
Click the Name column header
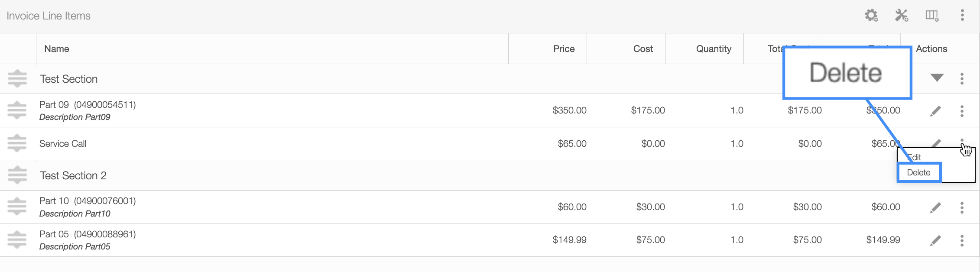(57, 49)
